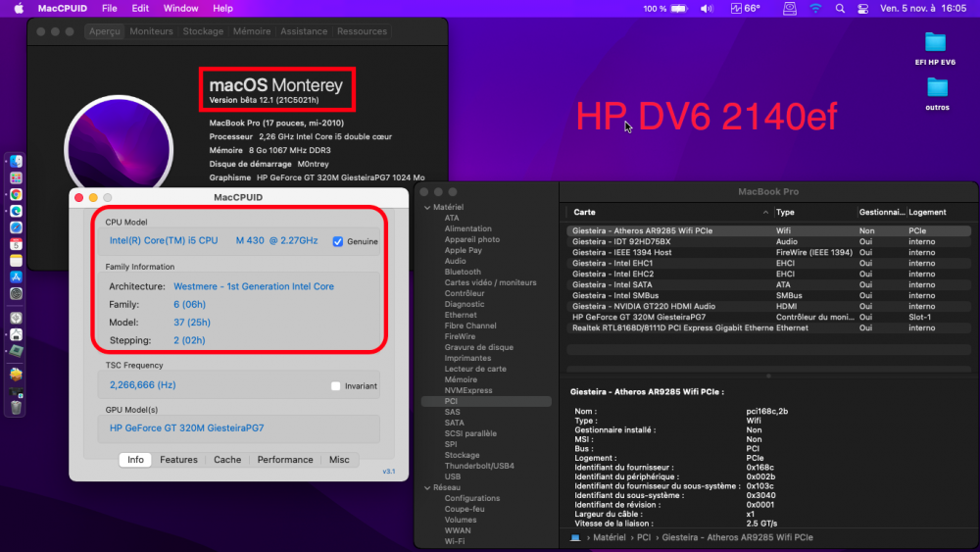This screenshot has width=980, height=552.
Task: Click Matériel in the bottom path bar
Action: pos(610,537)
